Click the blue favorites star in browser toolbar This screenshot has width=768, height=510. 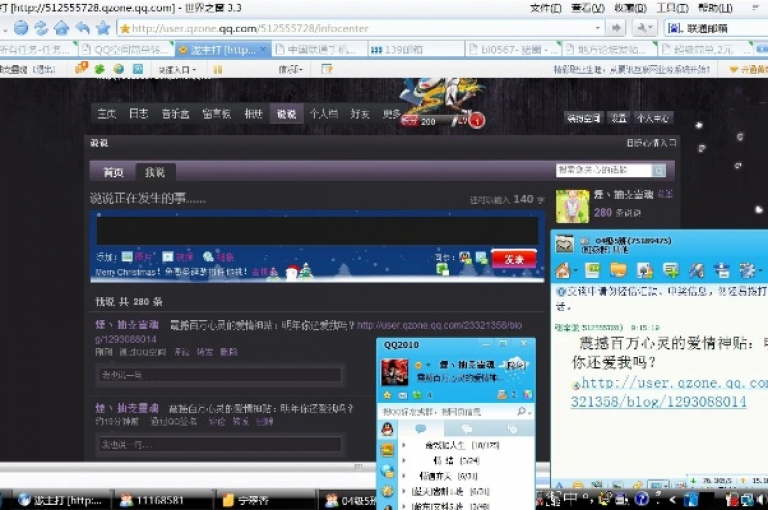pyautogui.click(x=102, y=28)
